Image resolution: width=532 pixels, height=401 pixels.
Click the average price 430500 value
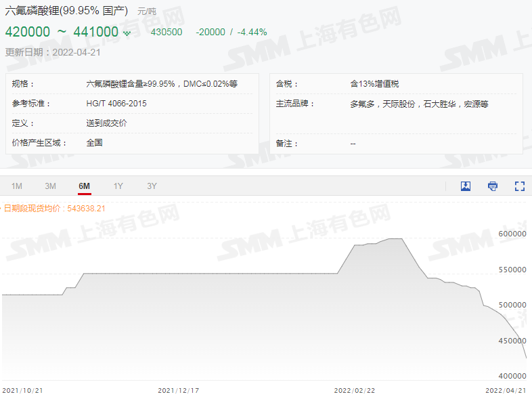[x=166, y=32]
